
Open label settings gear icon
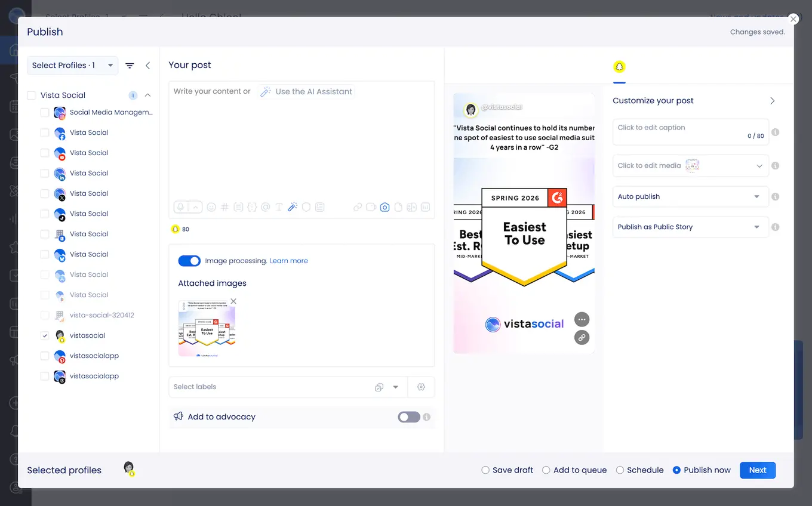point(421,387)
